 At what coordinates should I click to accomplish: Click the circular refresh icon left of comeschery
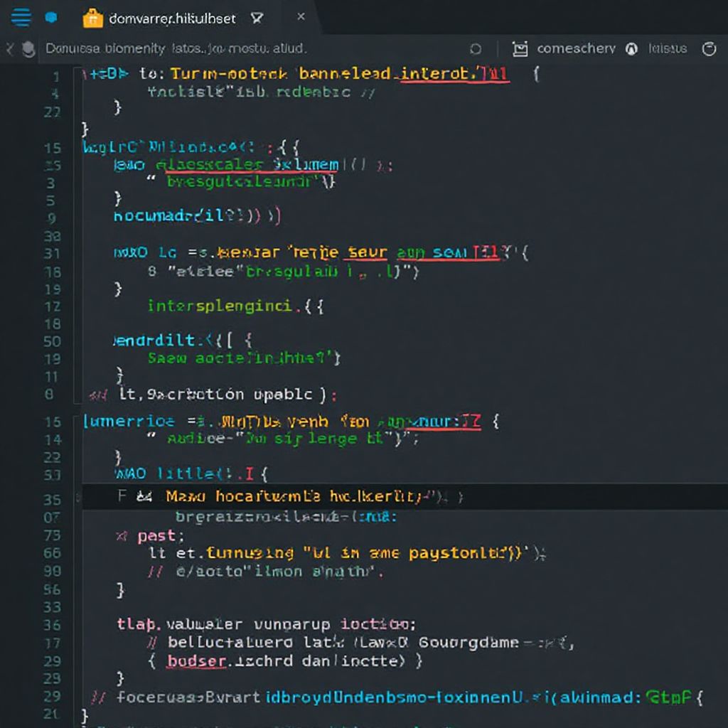[x=476, y=49]
